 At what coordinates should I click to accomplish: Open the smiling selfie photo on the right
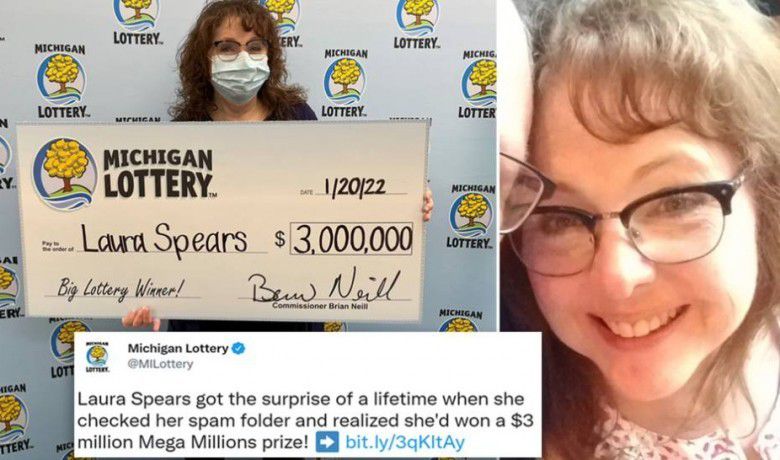click(x=640, y=230)
